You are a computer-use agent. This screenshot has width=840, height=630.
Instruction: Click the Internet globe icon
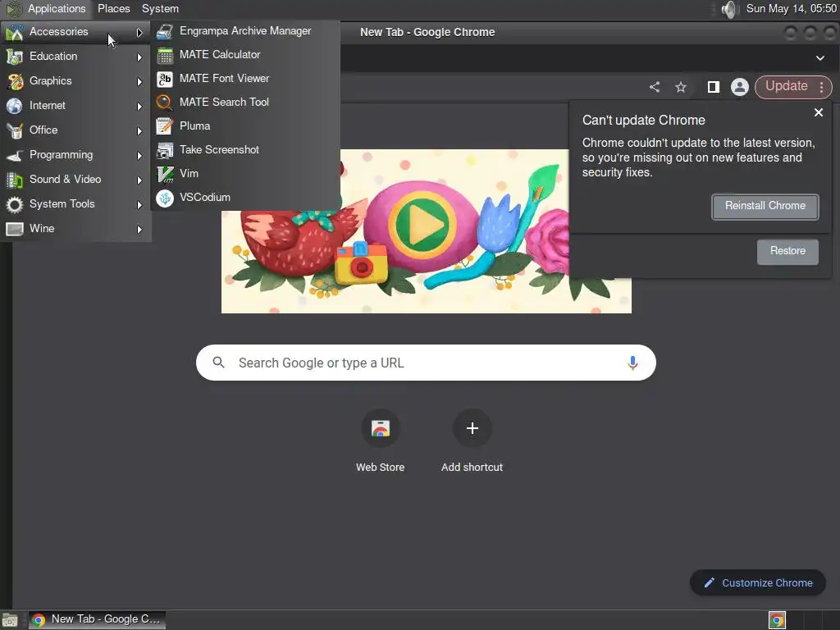pyautogui.click(x=15, y=106)
